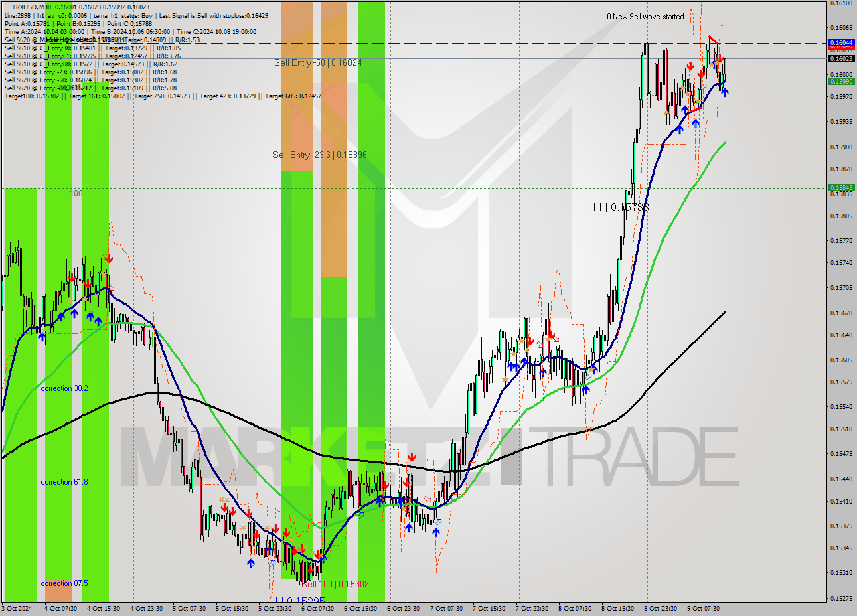Click the 0.15870 price axis label

842,169
